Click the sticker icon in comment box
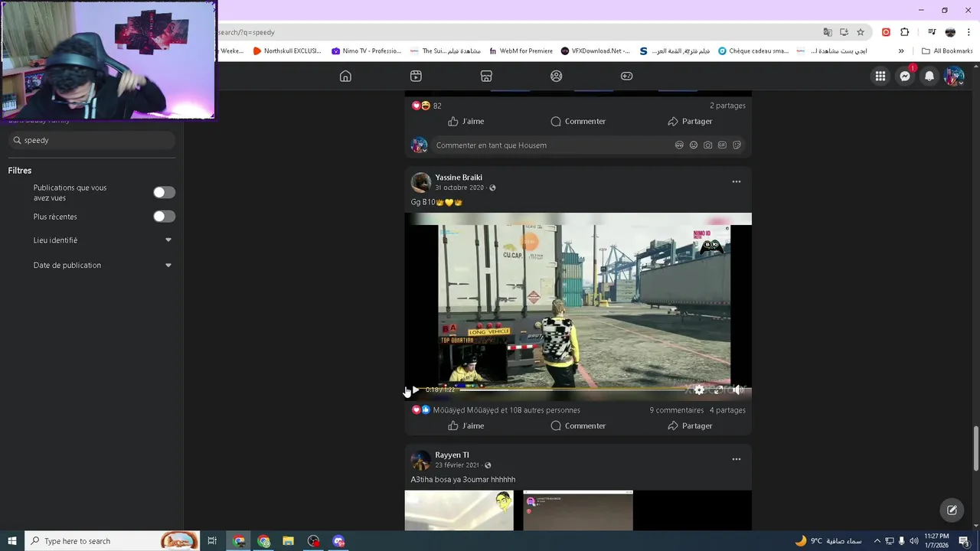This screenshot has width=980, height=551. point(737,145)
